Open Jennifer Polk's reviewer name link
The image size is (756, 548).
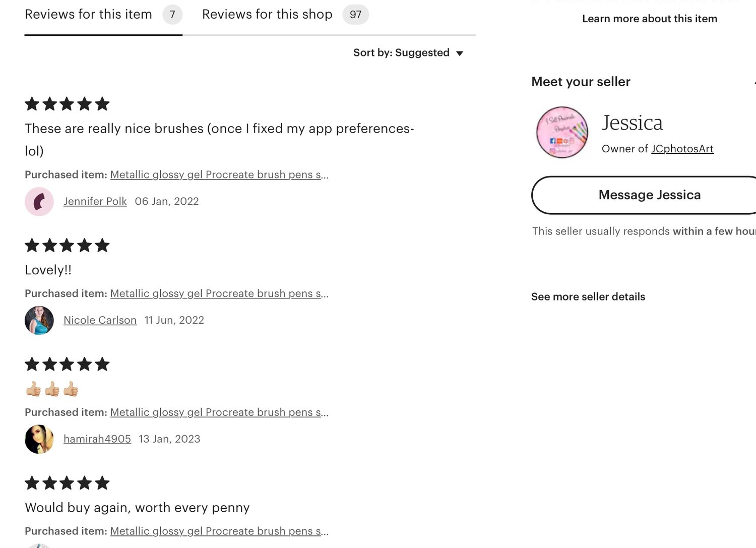coord(95,201)
